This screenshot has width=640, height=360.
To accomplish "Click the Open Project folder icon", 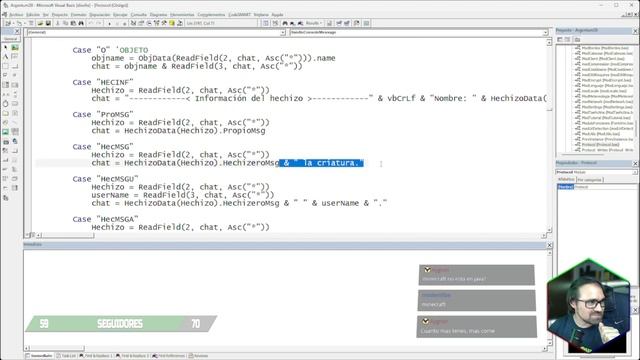I will (40, 23).
